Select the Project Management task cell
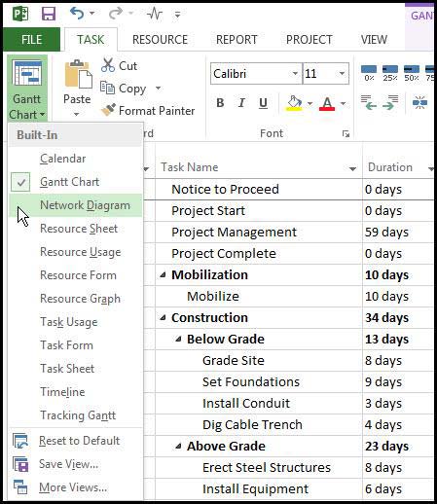Viewport: 437px width, 504px height. (x=259, y=233)
